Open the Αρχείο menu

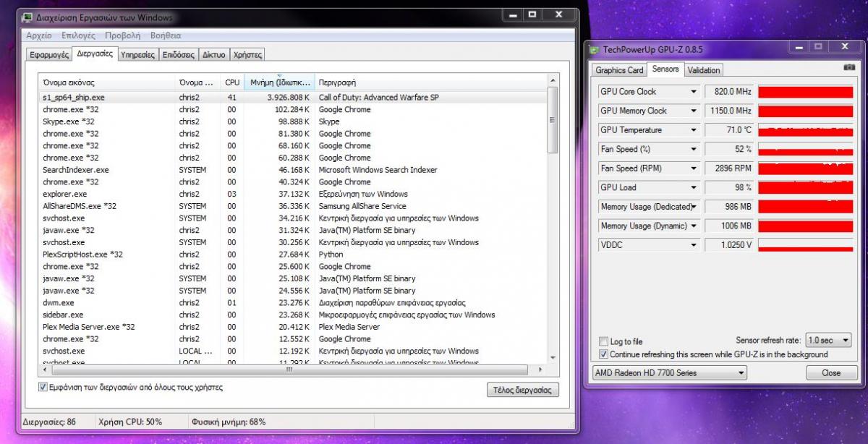(38, 35)
